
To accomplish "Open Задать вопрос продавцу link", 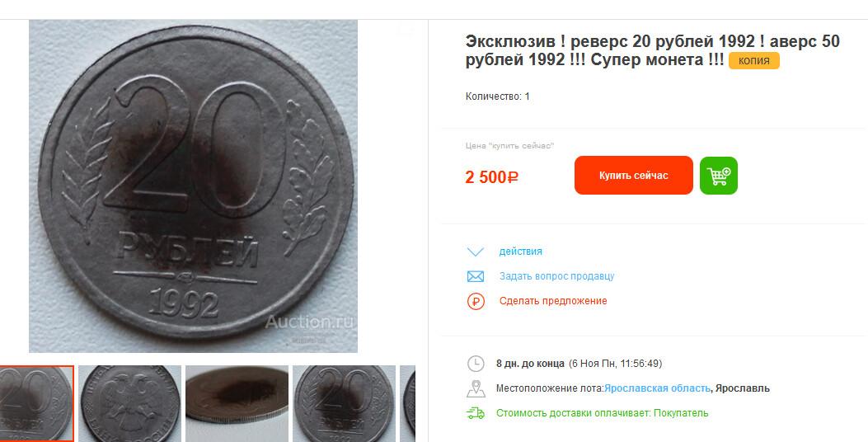I will 557,275.
